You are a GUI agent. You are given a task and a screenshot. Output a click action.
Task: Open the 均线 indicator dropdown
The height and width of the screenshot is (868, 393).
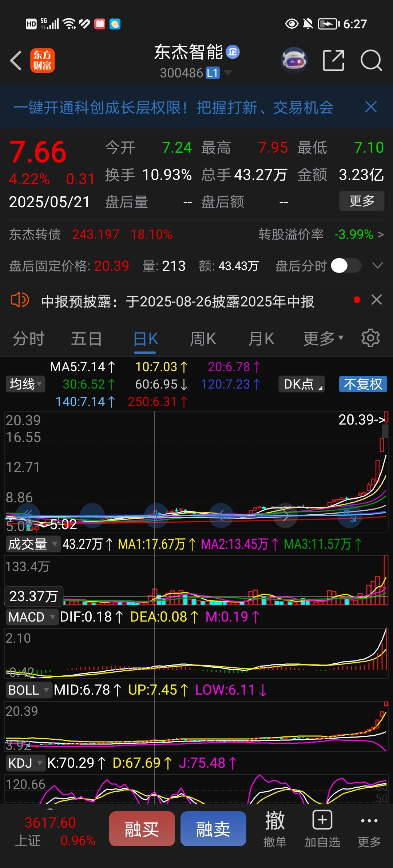(x=25, y=384)
